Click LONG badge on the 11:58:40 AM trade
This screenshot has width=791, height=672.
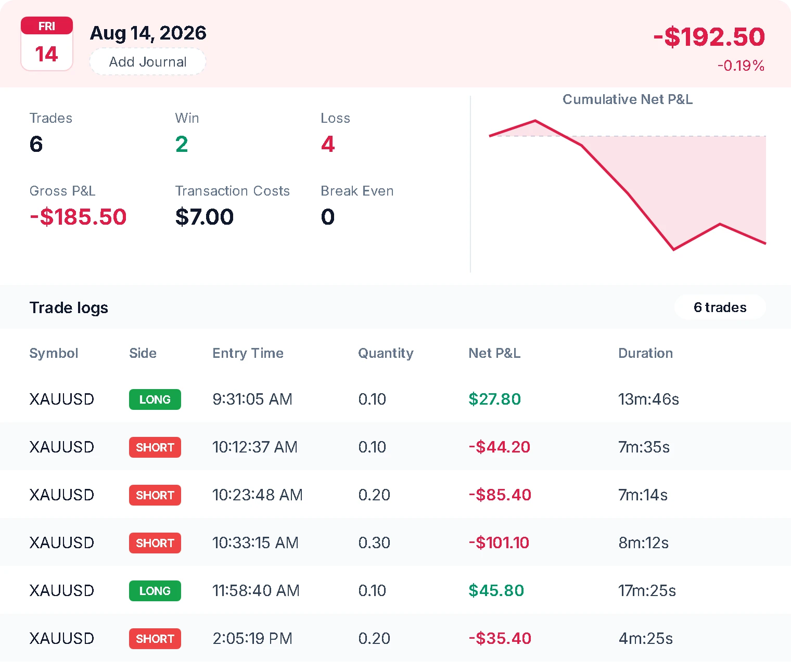(155, 591)
